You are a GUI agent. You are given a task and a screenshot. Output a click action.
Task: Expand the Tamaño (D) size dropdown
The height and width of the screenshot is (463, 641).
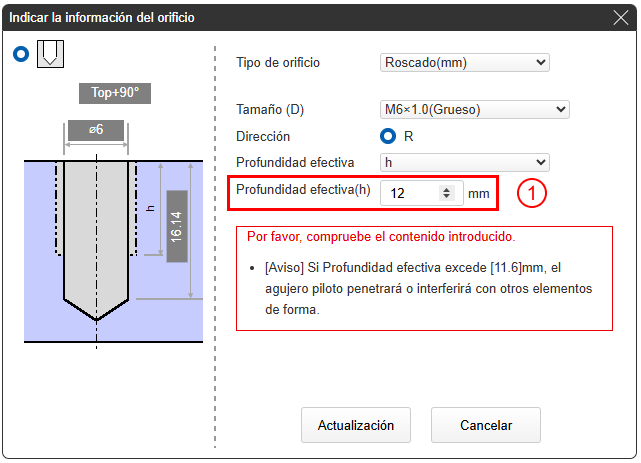[x=465, y=109]
